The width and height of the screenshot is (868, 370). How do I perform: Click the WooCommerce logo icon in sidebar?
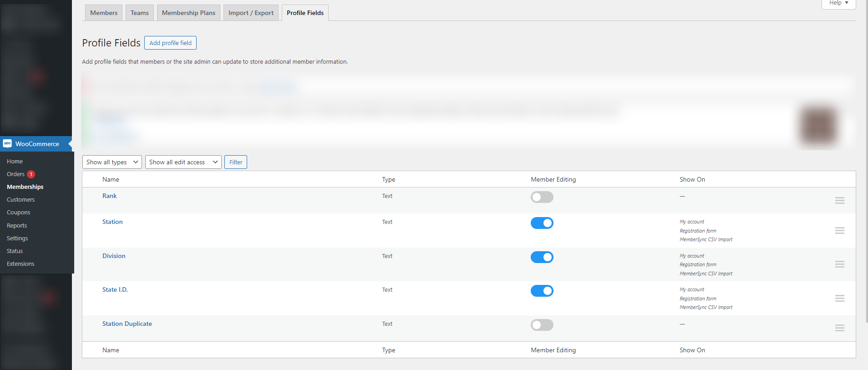[x=7, y=144]
